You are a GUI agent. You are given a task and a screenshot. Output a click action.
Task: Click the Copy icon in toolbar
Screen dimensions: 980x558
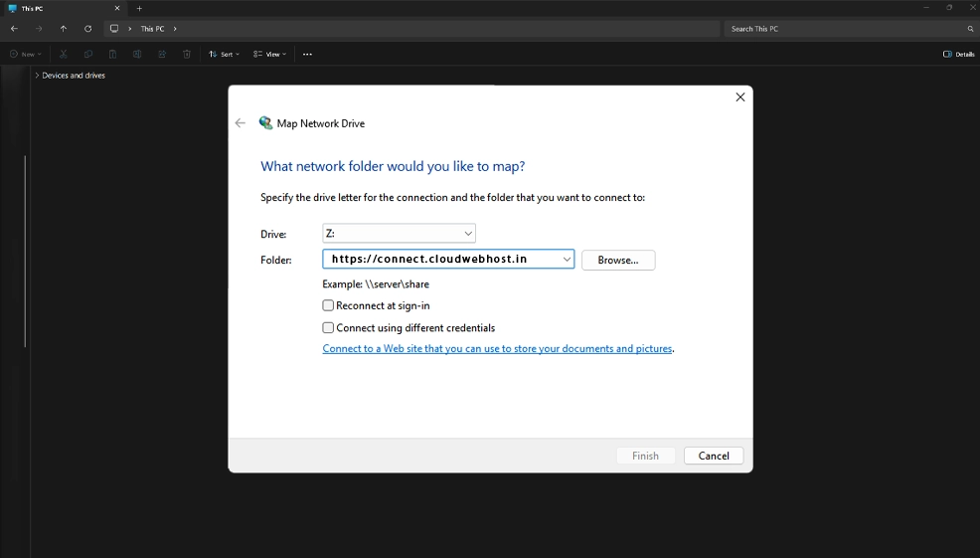pyautogui.click(x=88, y=55)
